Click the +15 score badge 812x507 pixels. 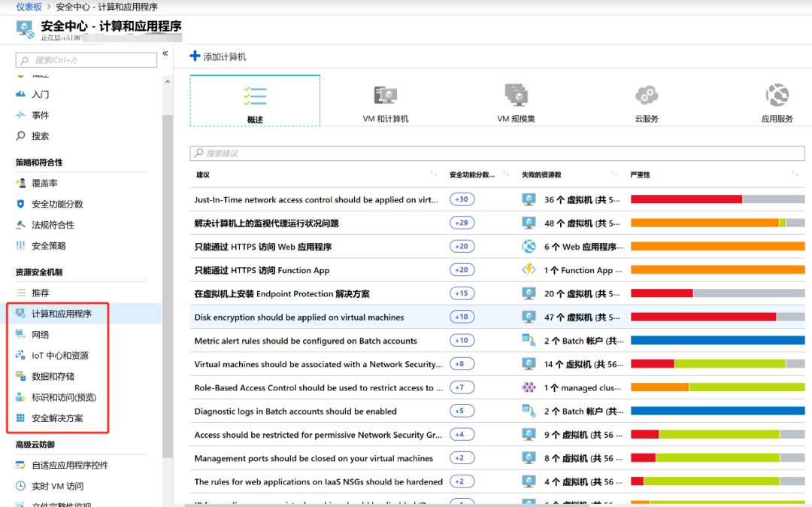click(462, 293)
